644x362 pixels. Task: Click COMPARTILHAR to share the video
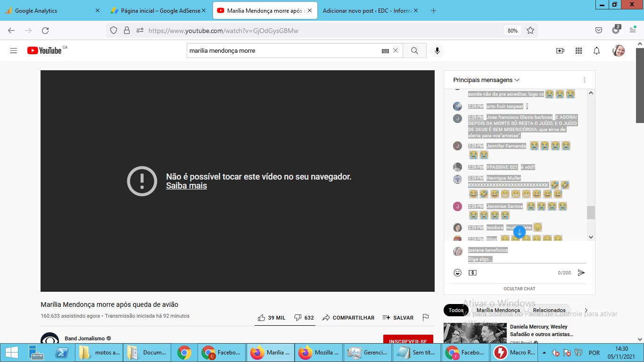point(348,318)
